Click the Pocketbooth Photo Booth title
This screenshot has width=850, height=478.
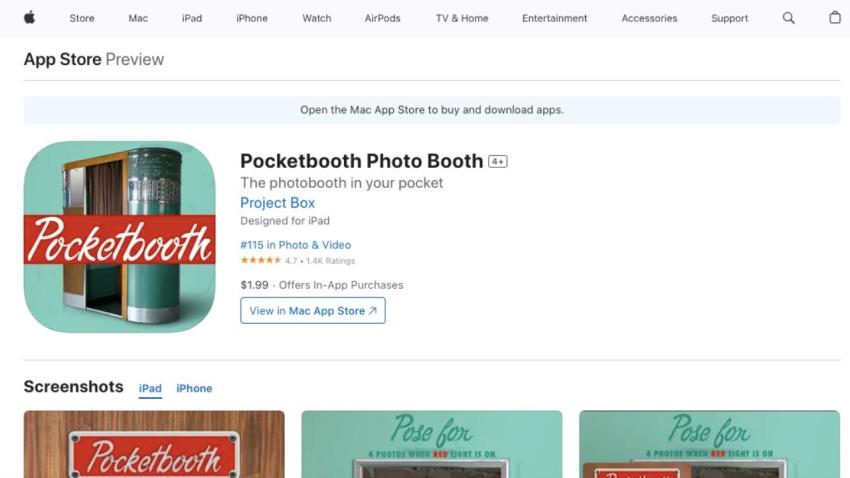click(x=362, y=161)
